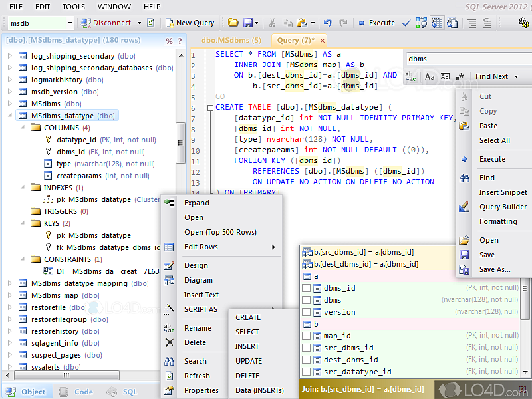
Task: Enable the map_id column checkbox
Action: tap(307, 336)
